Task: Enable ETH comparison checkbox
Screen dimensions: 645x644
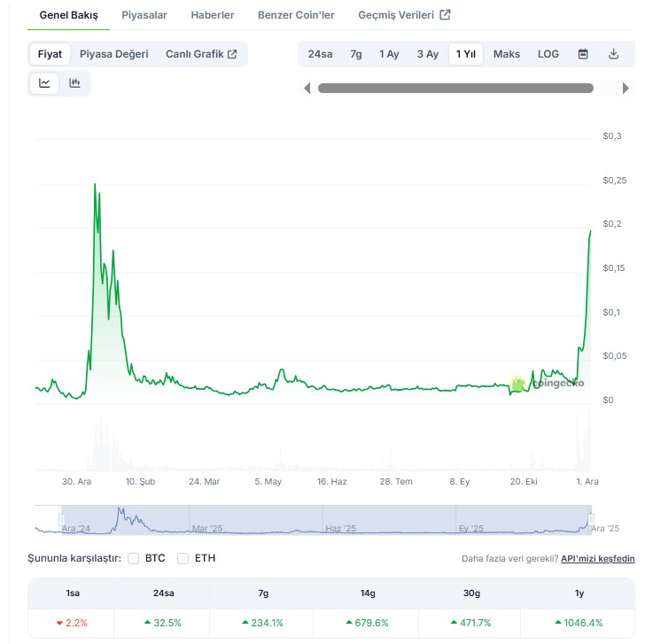Action: click(183, 558)
